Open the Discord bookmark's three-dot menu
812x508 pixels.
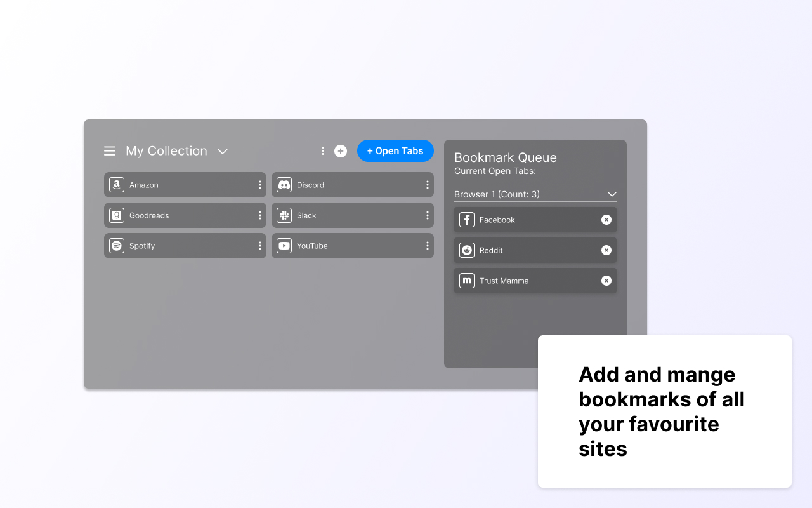tap(428, 185)
